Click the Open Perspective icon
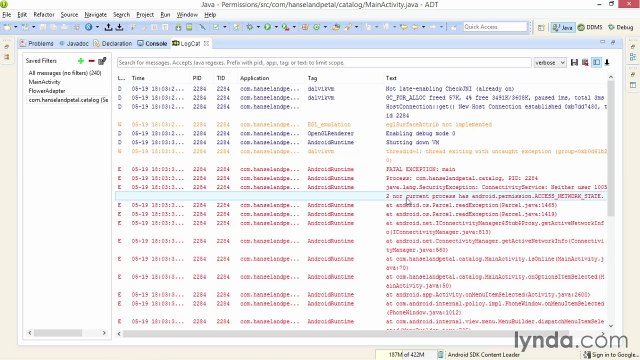Image resolution: width=640 pixels, height=360 pixels. click(541, 27)
